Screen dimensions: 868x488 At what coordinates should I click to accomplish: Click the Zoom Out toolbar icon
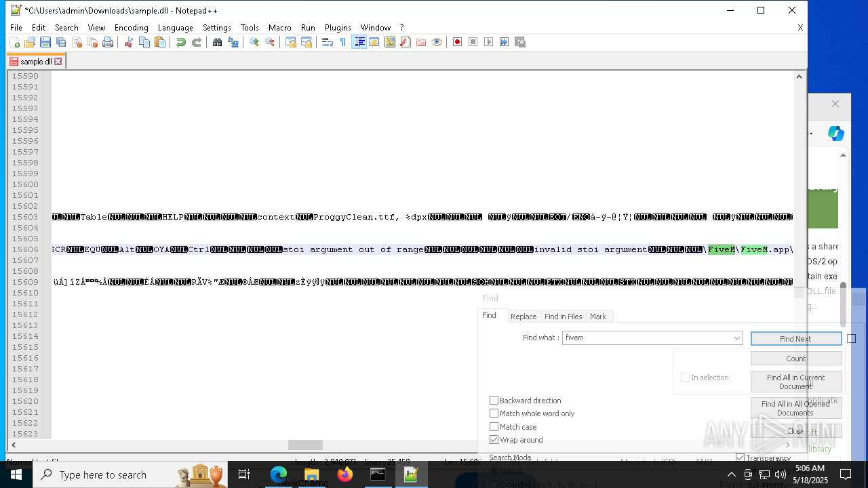pos(270,42)
